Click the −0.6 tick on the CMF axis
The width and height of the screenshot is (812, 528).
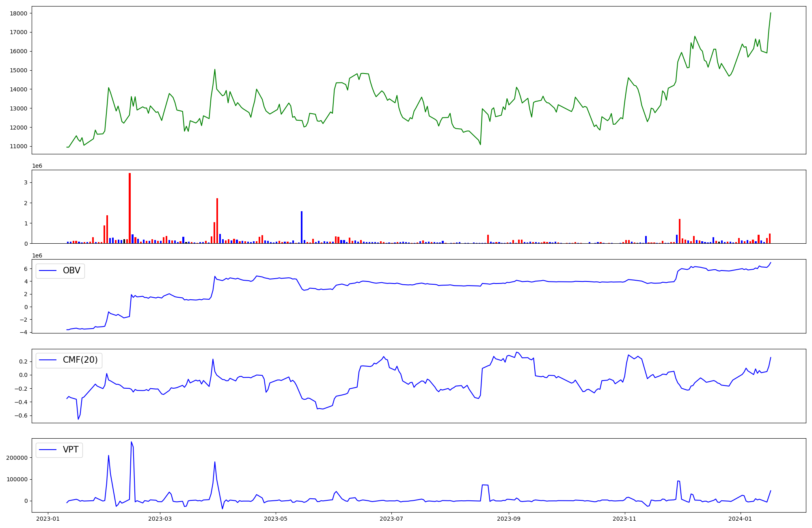pyautogui.click(x=21, y=415)
